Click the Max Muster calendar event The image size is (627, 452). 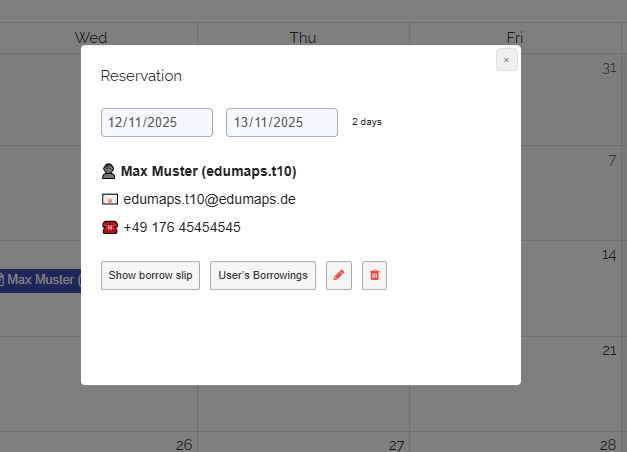click(x=42, y=280)
